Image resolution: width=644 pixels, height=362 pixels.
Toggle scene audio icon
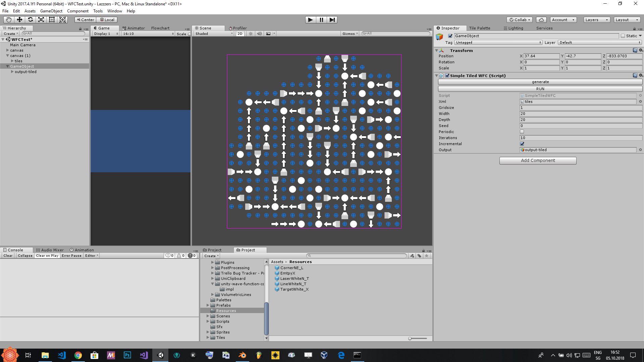coord(259,34)
